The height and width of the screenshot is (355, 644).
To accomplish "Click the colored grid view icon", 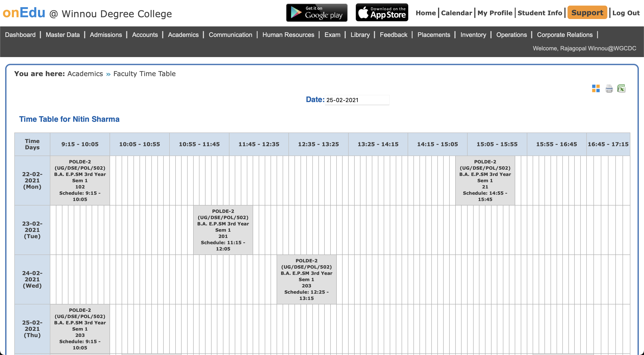I will coord(596,89).
